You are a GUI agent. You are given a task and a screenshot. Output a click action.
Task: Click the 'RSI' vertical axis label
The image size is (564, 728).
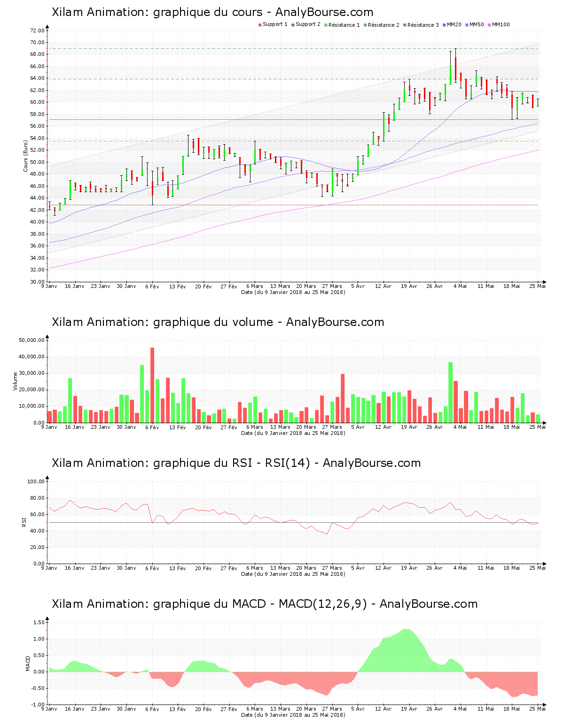point(23,522)
